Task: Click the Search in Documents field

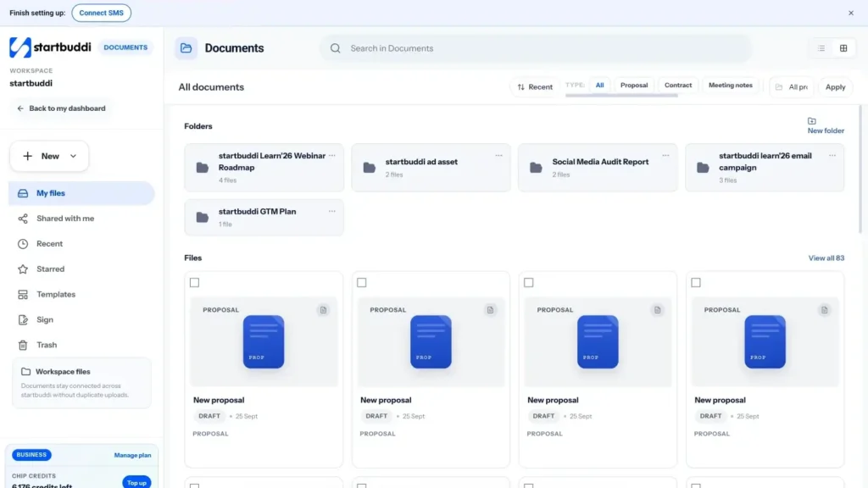Action: pos(536,48)
